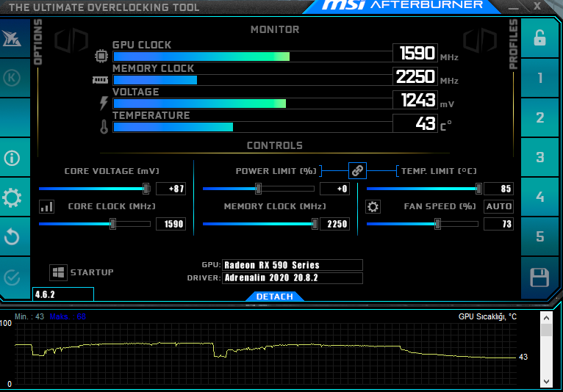The width and height of the screenshot is (563, 392).
Task: Click the temp limit 85 value field
Action: [499, 189]
